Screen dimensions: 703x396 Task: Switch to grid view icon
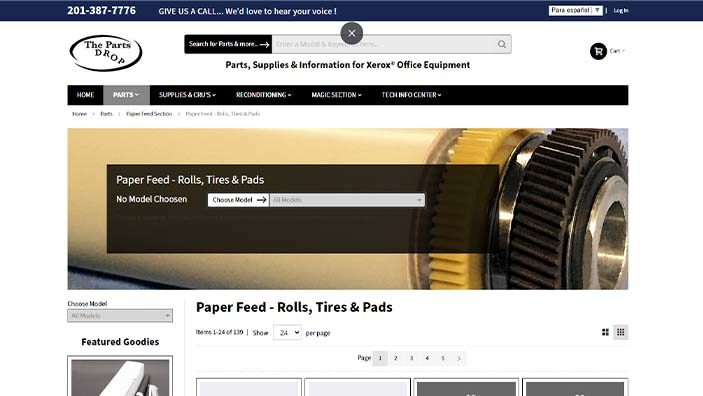(605, 332)
